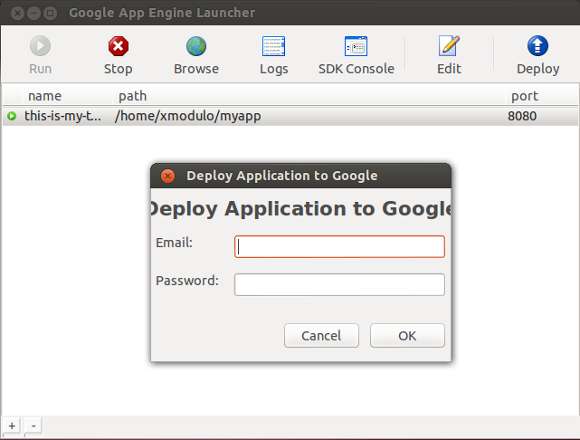
Task: Click green running status icon of app
Action: coord(12,116)
